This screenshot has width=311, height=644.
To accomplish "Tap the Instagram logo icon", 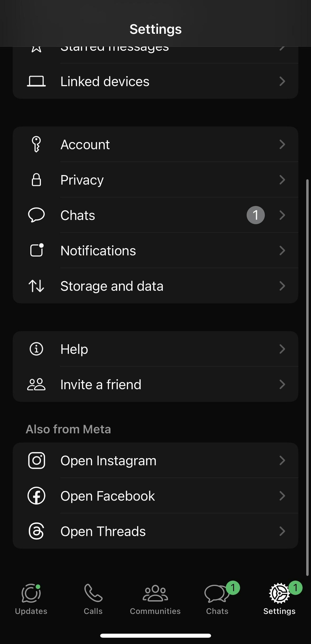I will pos(36,460).
